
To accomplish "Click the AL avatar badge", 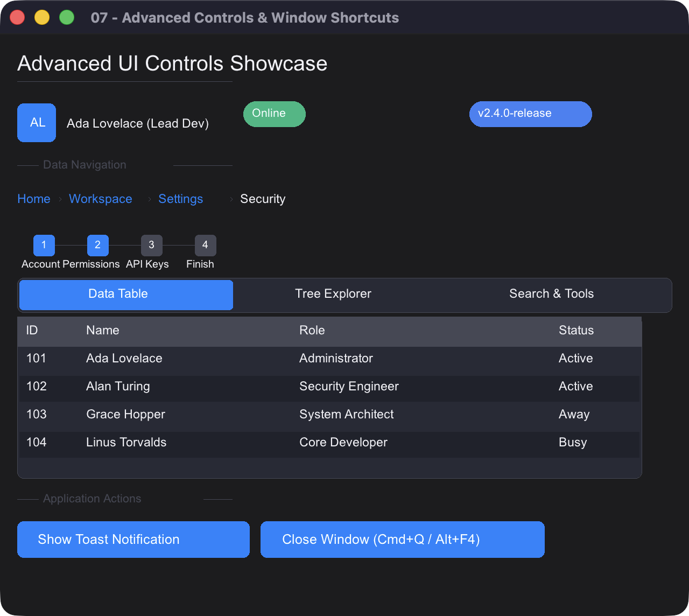I will click(x=37, y=123).
